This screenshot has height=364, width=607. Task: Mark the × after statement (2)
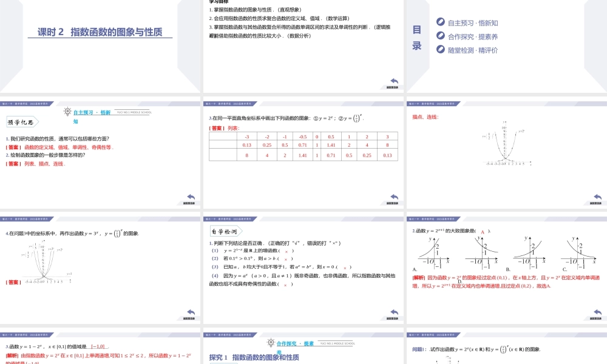286,258
